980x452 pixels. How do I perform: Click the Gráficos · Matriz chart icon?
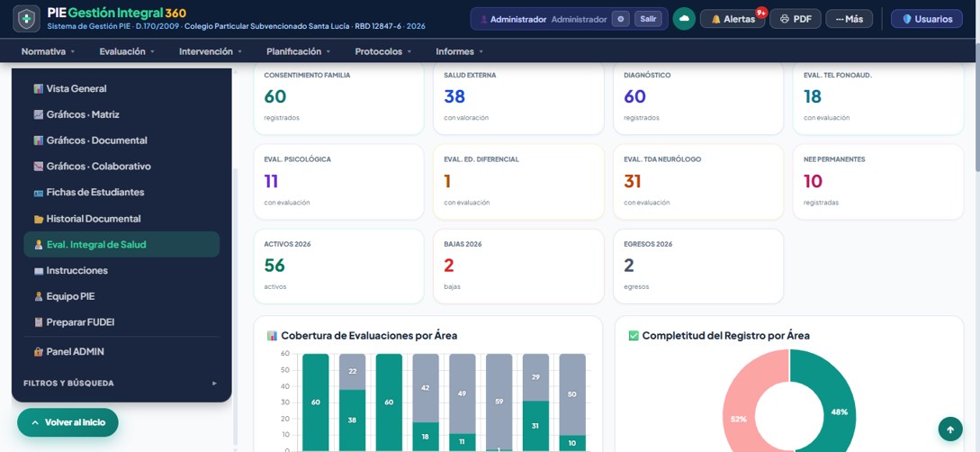coord(39,114)
